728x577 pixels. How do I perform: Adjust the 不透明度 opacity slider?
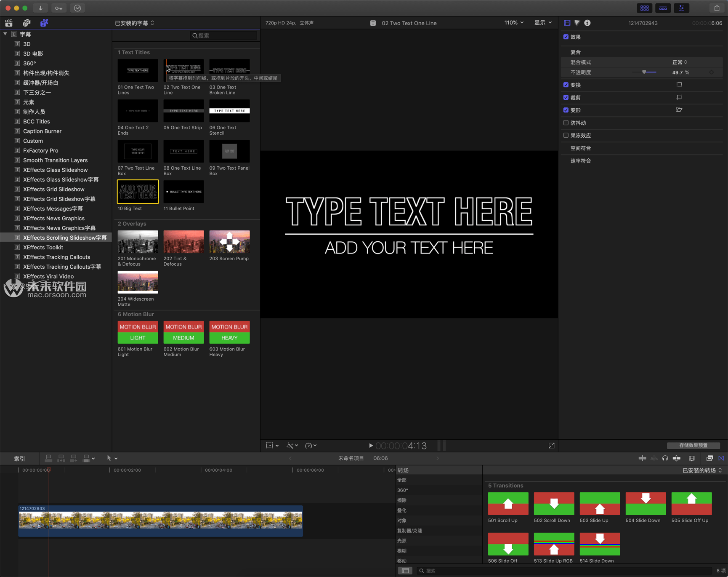click(644, 72)
